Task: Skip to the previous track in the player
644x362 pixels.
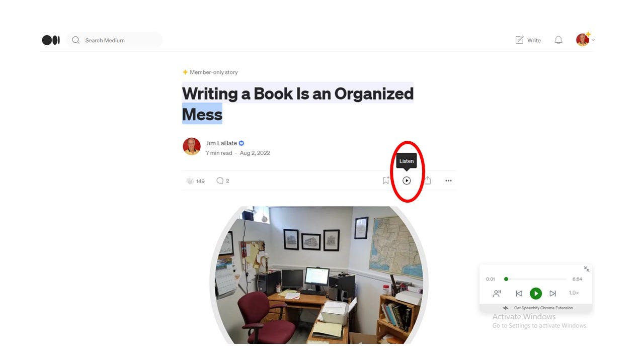Action: [x=519, y=294]
